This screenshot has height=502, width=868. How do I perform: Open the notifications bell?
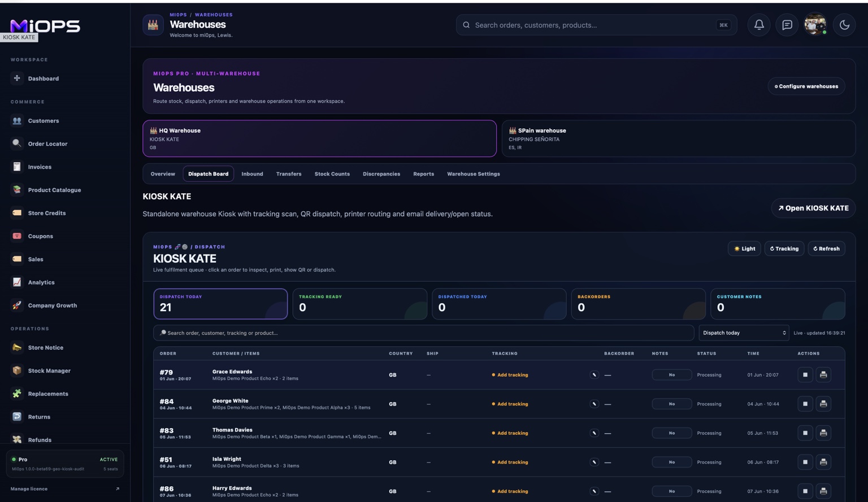[x=759, y=25]
